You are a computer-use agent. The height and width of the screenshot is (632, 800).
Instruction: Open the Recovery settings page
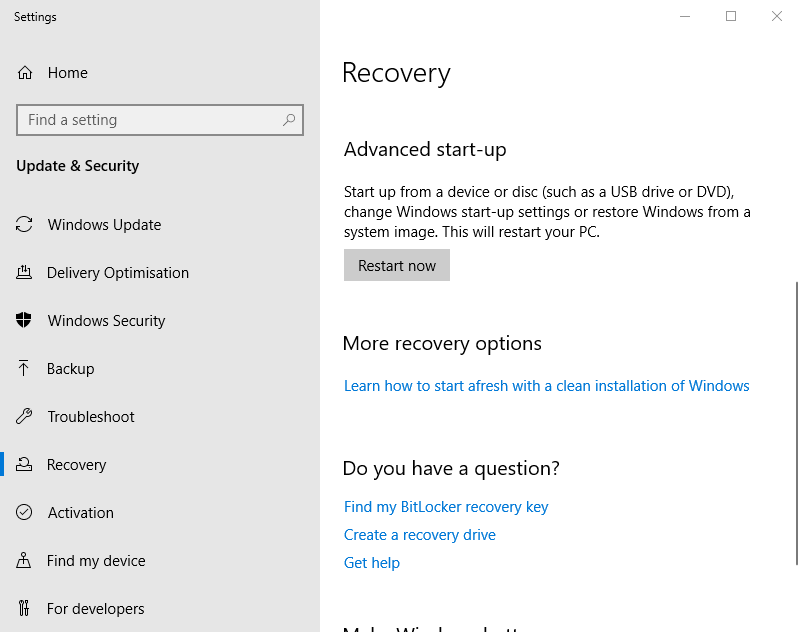76,465
